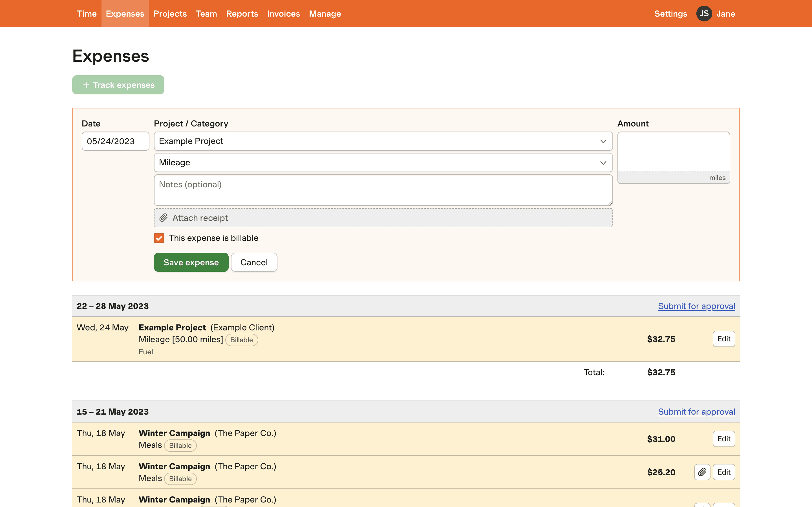812x507 pixels.
Task: Submit 15–21 May week for approval
Action: pos(696,412)
